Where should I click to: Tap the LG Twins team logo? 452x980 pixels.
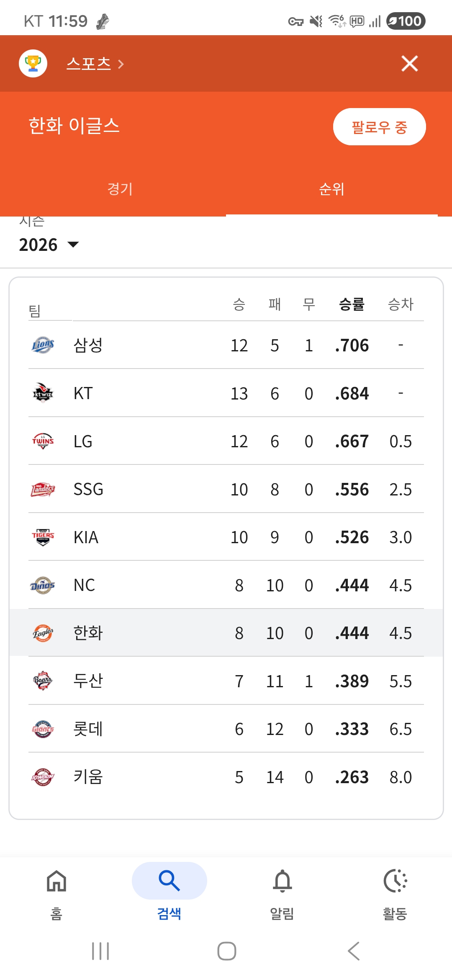click(x=43, y=441)
